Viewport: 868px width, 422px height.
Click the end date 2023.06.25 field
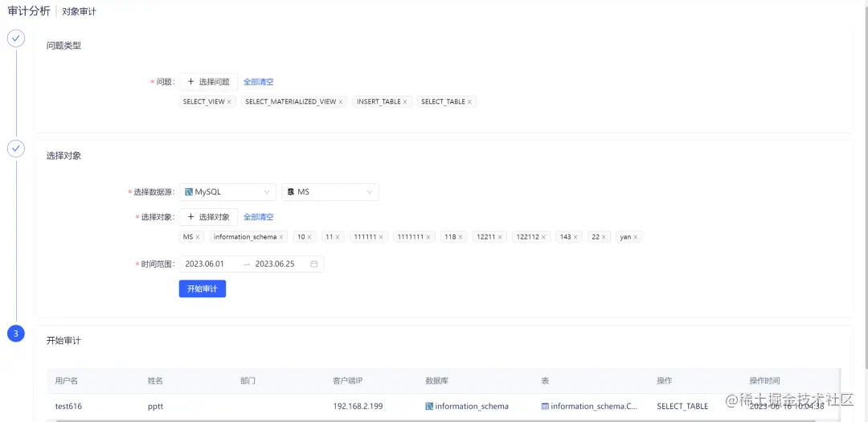pos(275,264)
